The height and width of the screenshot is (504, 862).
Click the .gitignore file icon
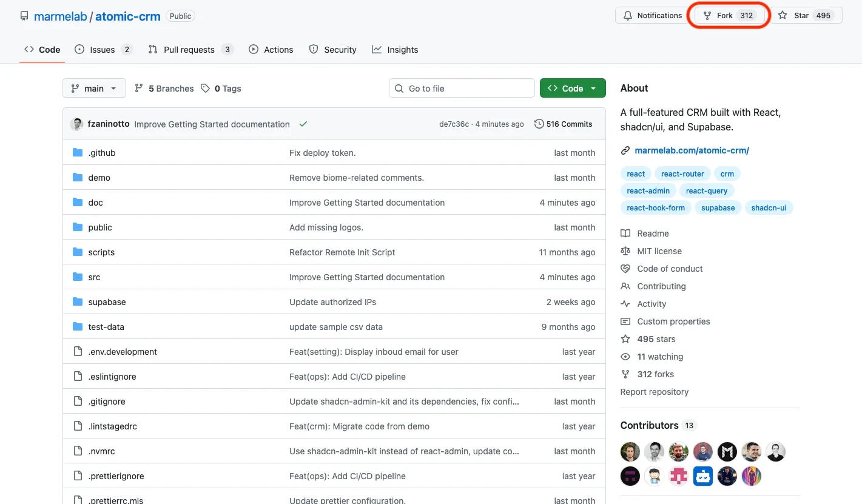[x=78, y=402]
